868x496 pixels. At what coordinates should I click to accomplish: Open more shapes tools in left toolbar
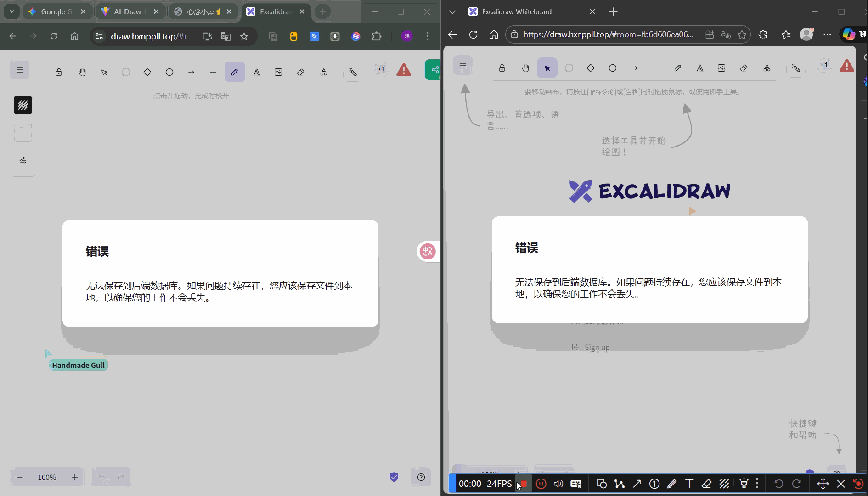click(x=324, y=72)
